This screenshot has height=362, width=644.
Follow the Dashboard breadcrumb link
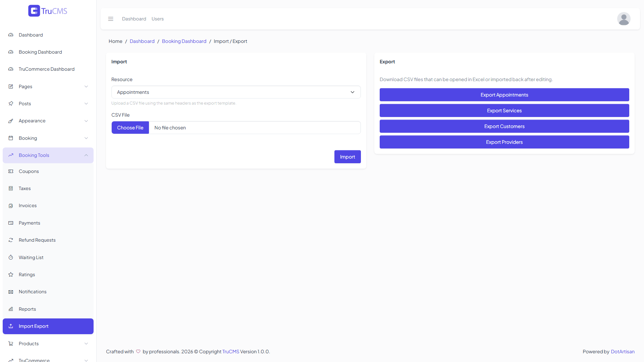[x=142, y=41]
